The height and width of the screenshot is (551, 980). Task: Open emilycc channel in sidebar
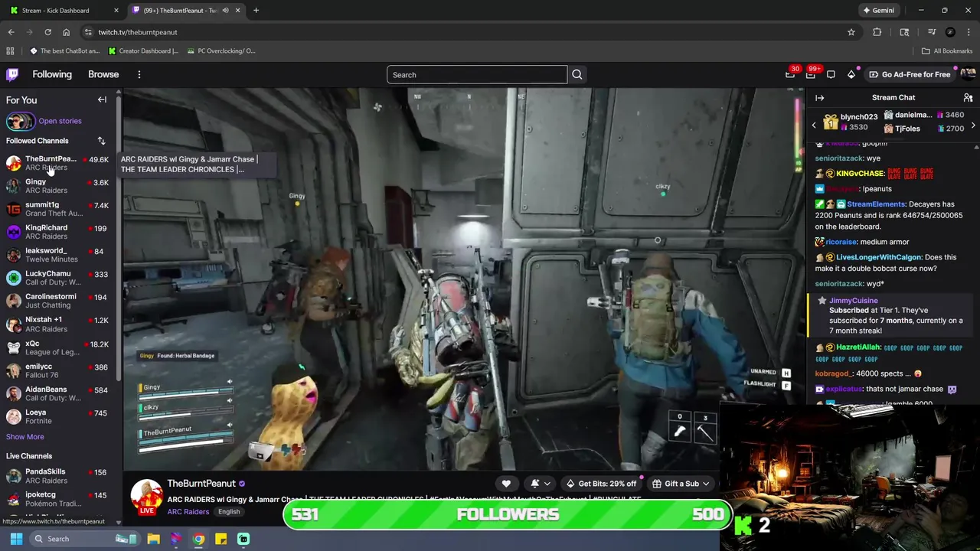59,370
